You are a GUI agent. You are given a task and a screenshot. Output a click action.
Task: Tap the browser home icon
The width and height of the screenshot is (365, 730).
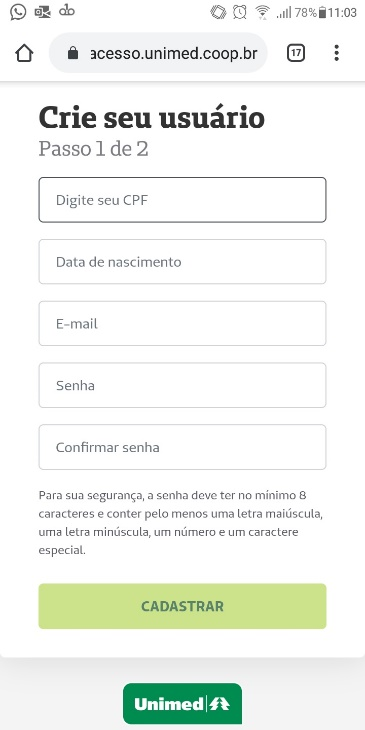(x=24, y=53)
